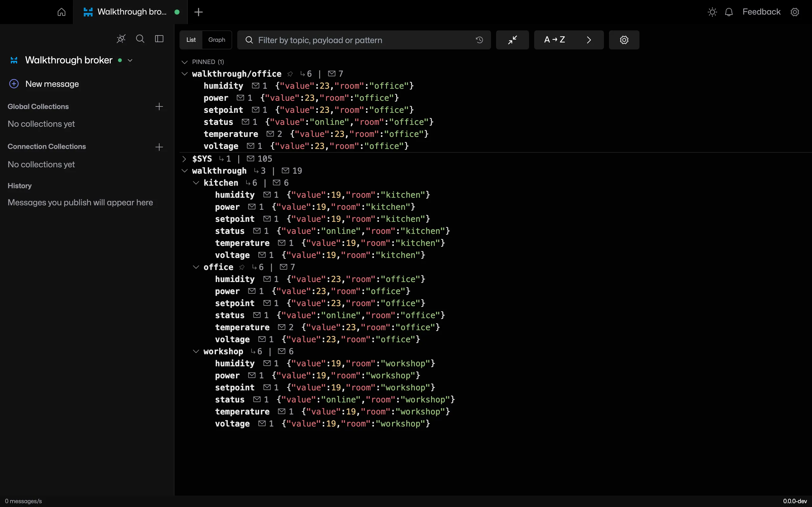
Task: Toggle the sidebar panel layout icon
Action: 159,39
